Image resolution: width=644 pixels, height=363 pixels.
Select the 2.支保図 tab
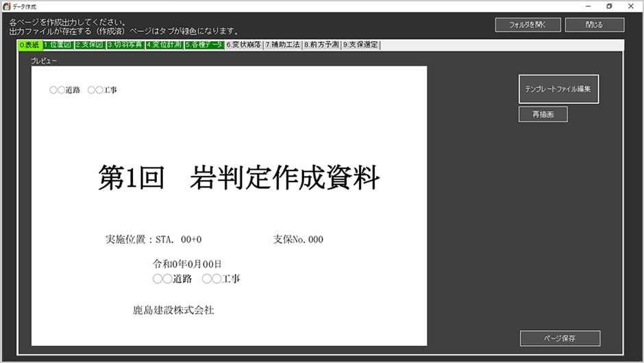(89, 45)
